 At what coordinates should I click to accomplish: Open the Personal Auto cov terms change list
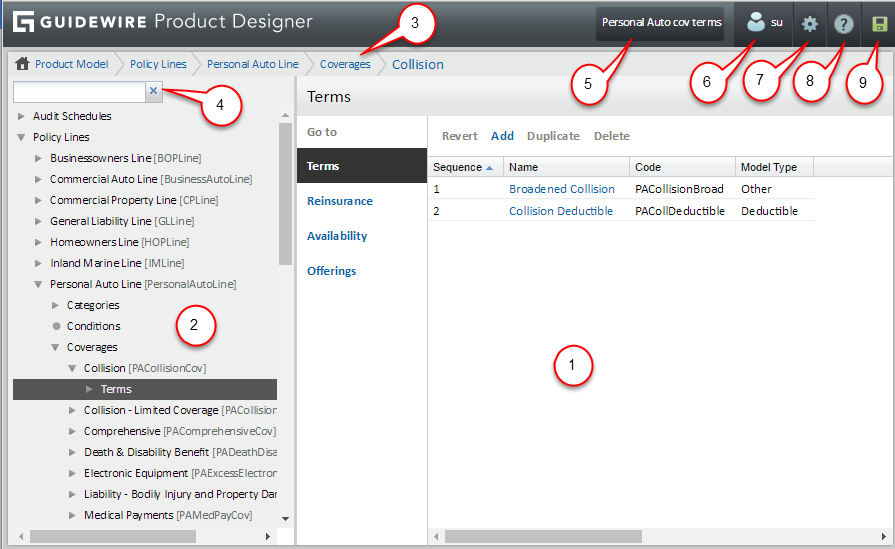[661, 23]
